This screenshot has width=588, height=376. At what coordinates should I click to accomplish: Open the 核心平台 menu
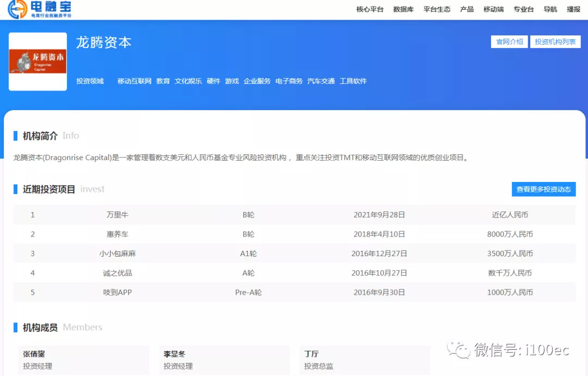pyautogui.click(x=370, y=9)
